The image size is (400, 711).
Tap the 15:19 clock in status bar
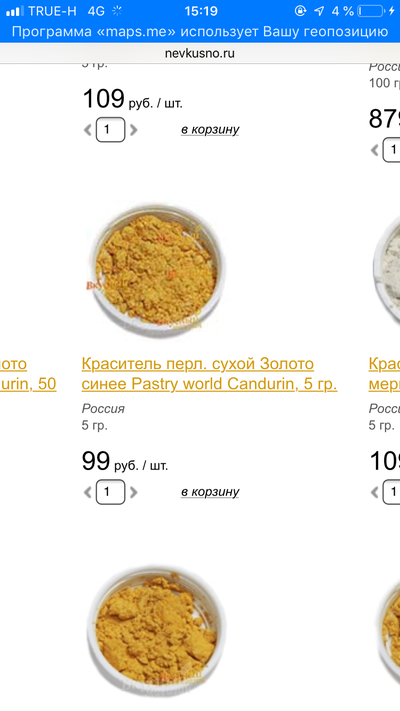coord(201,11)
